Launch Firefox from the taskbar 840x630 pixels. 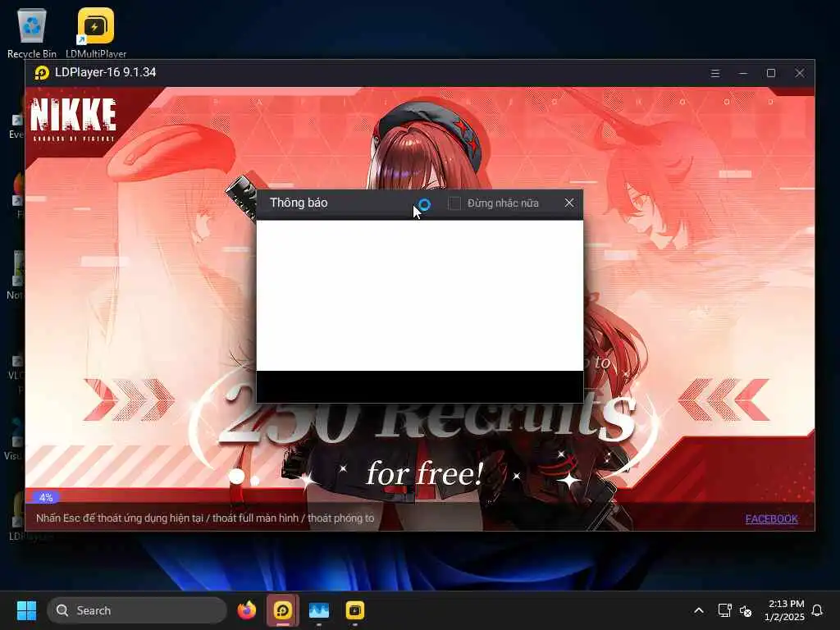pos(247,610)
